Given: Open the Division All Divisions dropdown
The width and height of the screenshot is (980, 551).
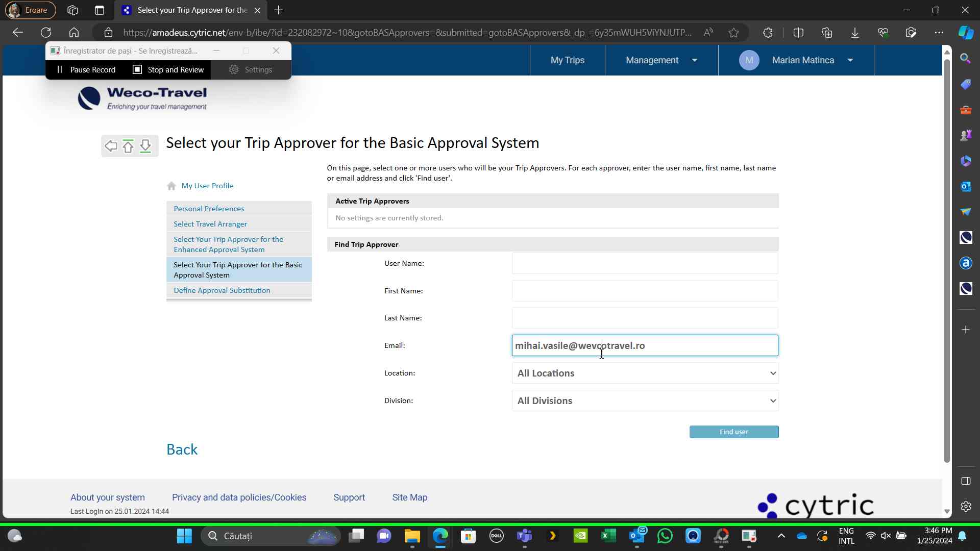Looking at the screenshot, I should [x=645, y=401].
